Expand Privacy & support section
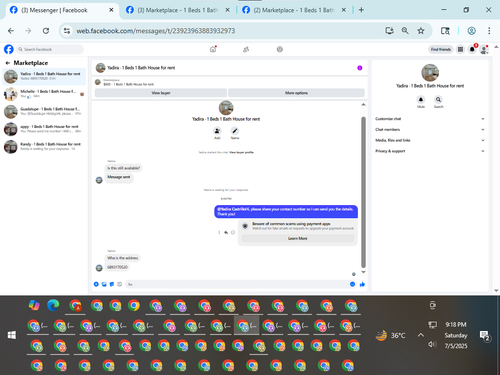The height and width of the screenshot is (375, 500). pyautogui.click(x=430, y=151)
